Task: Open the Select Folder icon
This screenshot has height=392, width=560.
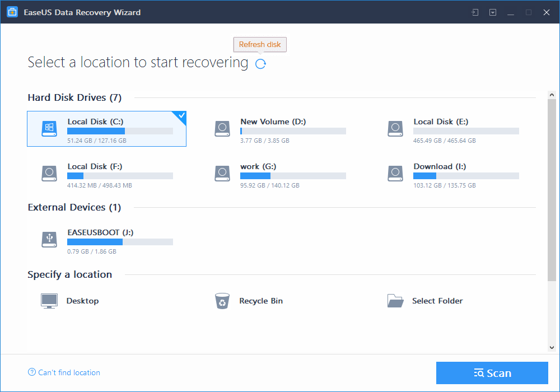Action: (x=395, y=301)
